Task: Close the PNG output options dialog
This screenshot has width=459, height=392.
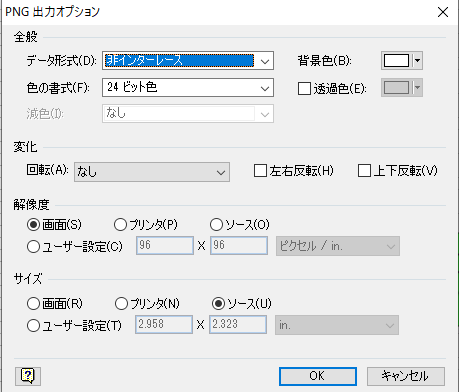Action: [443, 12]
